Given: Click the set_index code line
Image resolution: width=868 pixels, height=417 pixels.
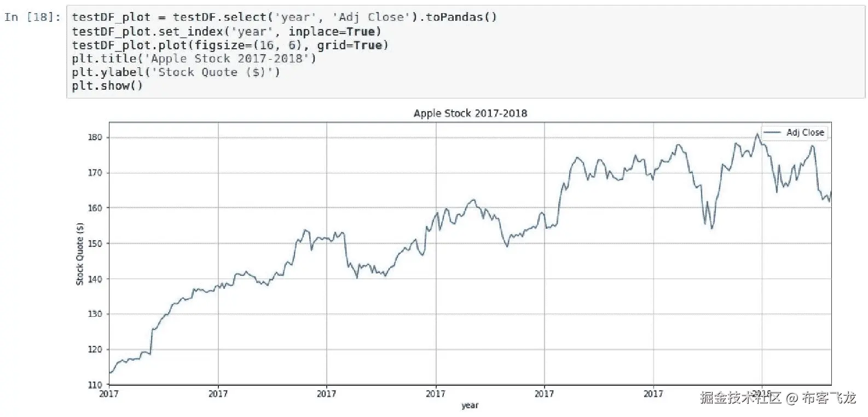Looking at the screenshot, I should [x=227, y=31].
